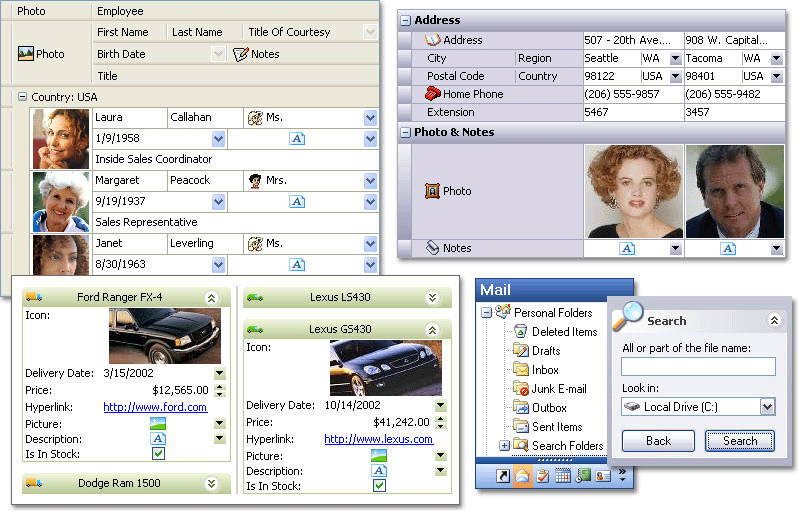Increase the Ford Ranger price with spinner
The height and width of the screenshot is (511, 798).
219,386
